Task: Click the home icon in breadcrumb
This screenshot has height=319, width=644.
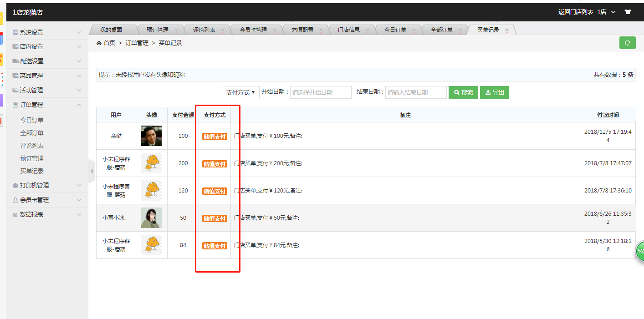Action: (99, 43)
